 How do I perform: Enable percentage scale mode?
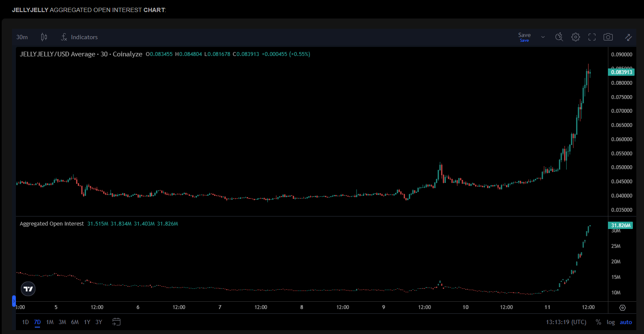point(598,322)
